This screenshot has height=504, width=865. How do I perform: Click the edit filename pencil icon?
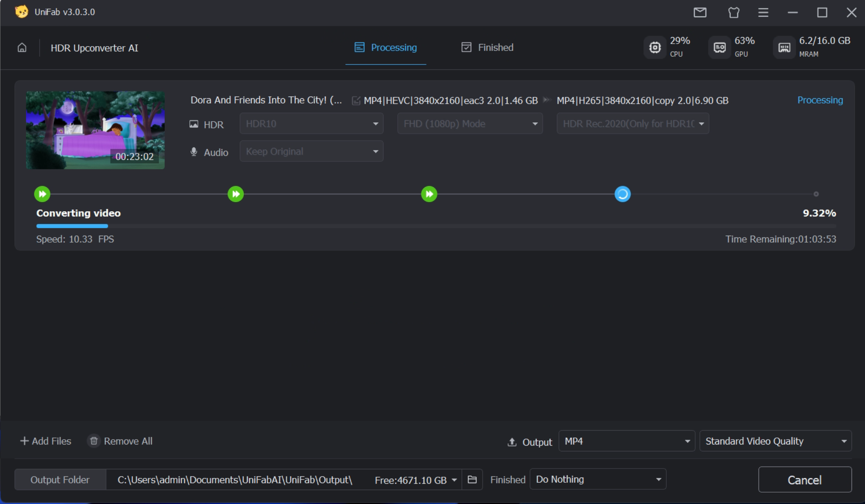pyautogui.click(x=356, y=101)
